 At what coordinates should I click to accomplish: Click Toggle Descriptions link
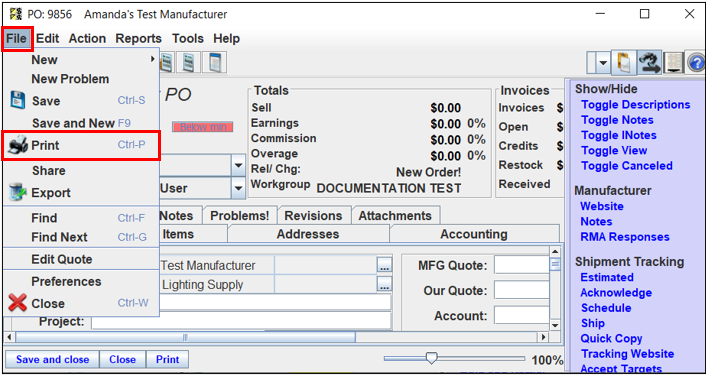635,104
